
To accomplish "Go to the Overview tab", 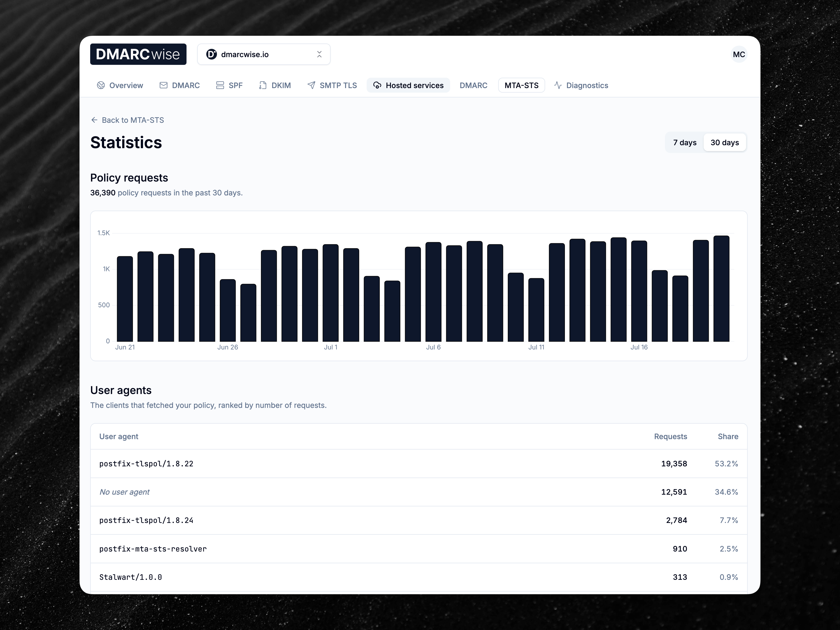I will click(x=120, y=85).
